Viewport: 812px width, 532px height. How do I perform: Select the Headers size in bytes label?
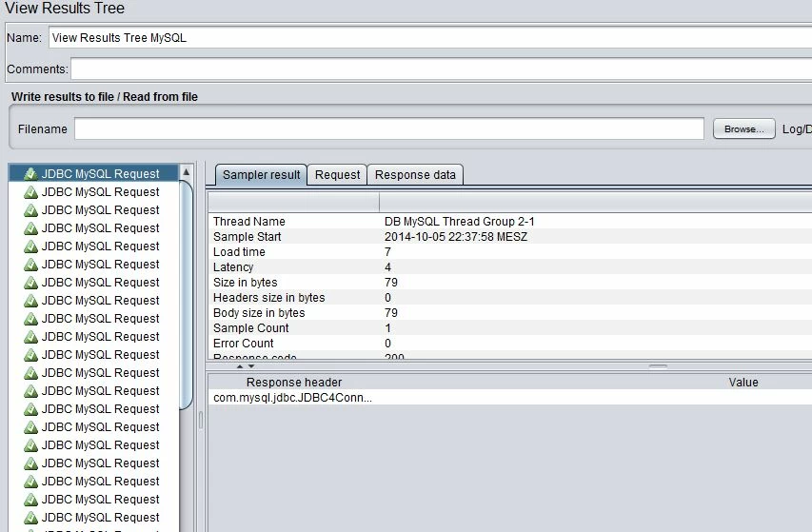(268, 298)
